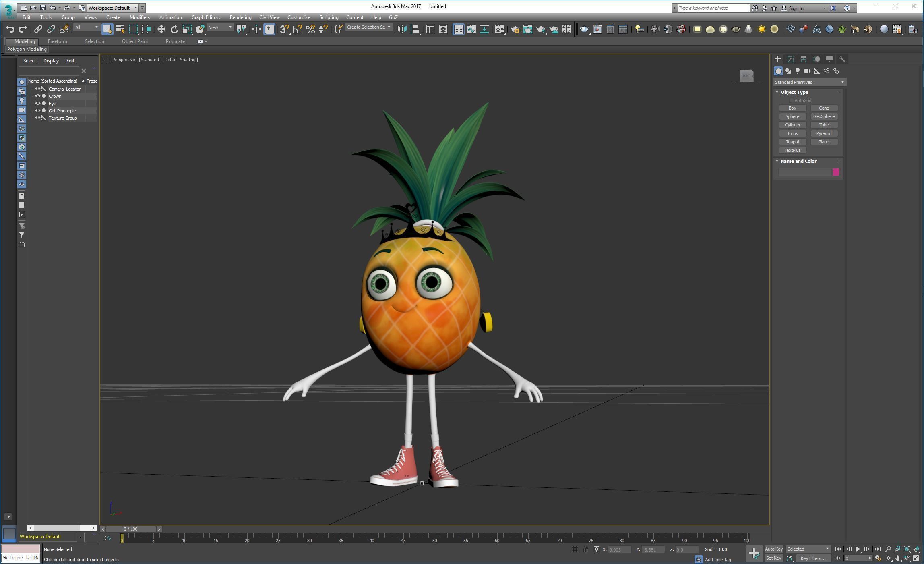Image resolution: width=924 pixels, height=564 pixels.
Task: Click the Teapot primitive button
Action: [792, 142]
